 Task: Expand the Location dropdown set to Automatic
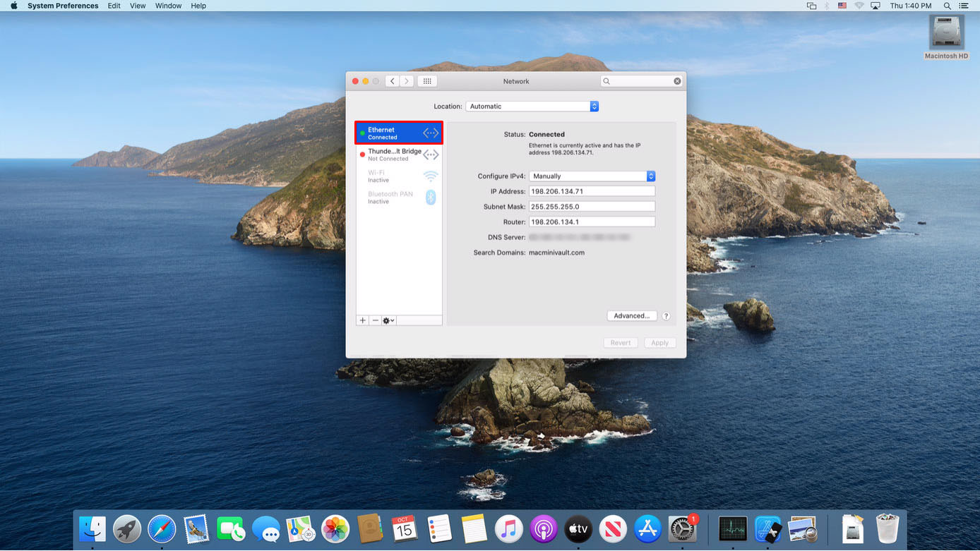532,107
